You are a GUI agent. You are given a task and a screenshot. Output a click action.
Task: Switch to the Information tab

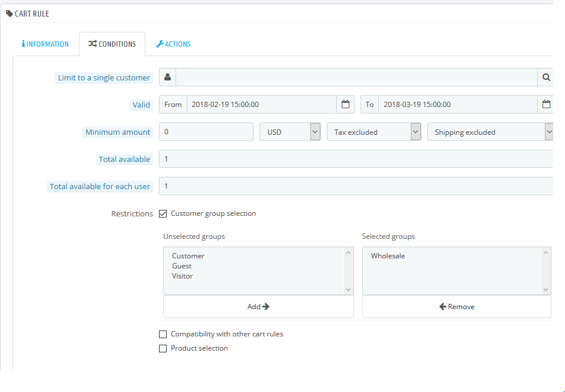click(46, 44)
